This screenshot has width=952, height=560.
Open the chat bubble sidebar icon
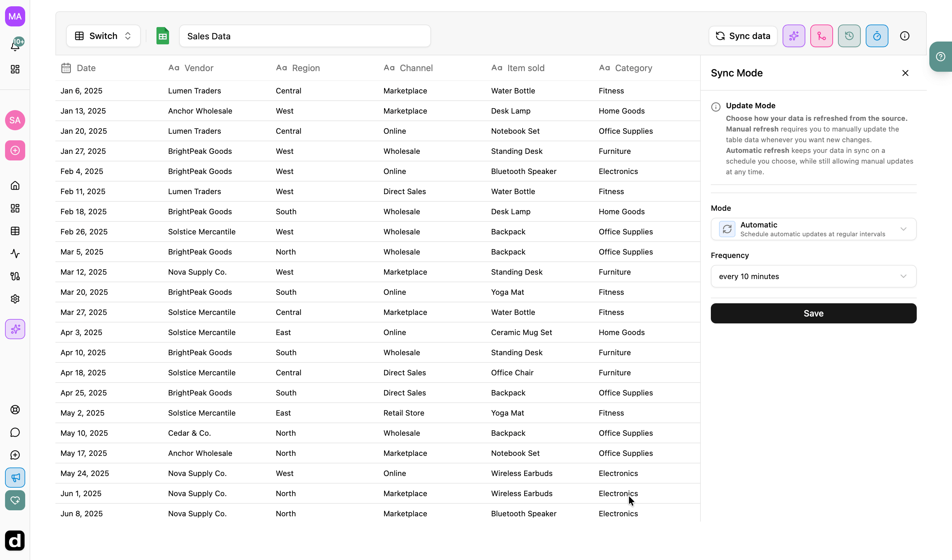click(x=15, y=432)
